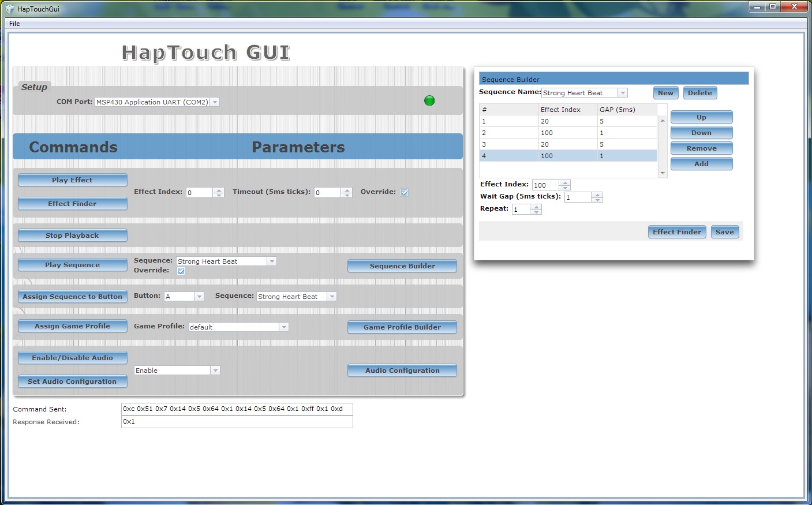Remove the selected sequence step

click(x=701, y=148)
